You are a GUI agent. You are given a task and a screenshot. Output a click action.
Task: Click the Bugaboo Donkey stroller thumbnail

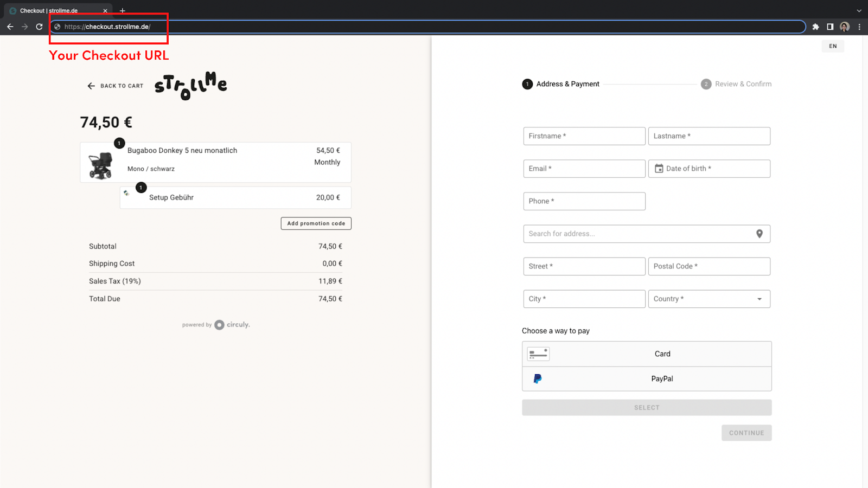(100, 165)
